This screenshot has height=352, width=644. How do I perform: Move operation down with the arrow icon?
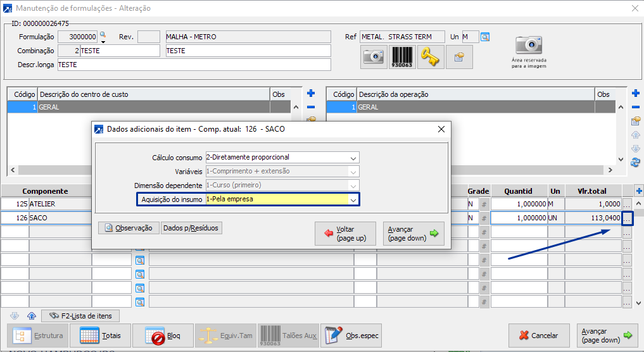pos(636,149)
